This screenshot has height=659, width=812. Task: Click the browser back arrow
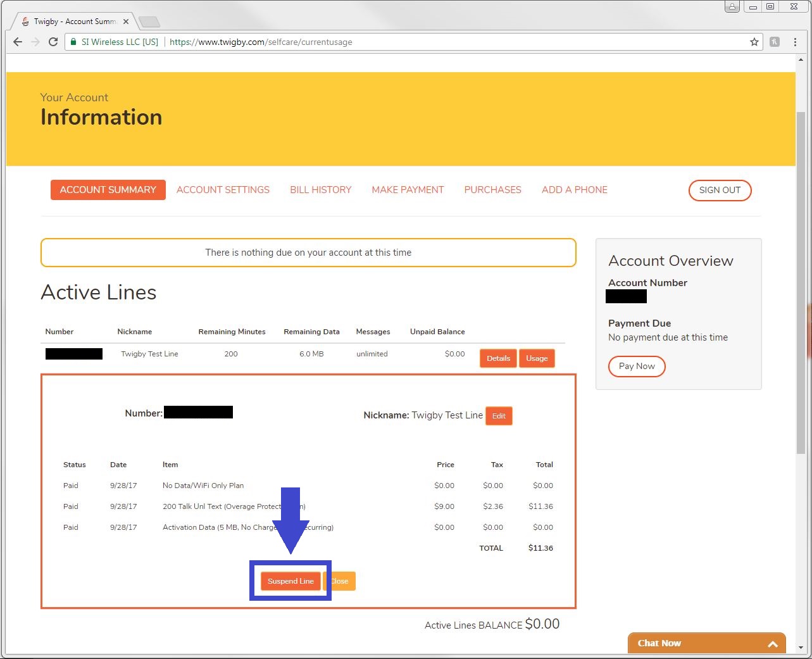tap(18, 42)
